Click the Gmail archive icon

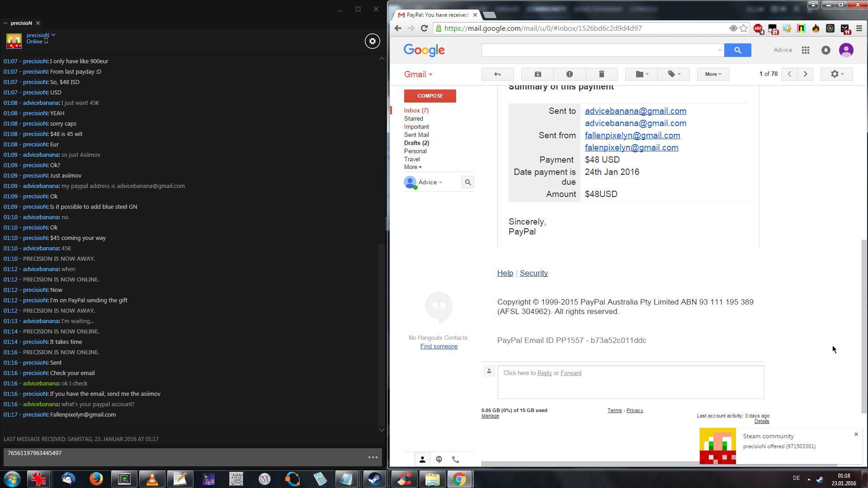click(x=538, y=74)
